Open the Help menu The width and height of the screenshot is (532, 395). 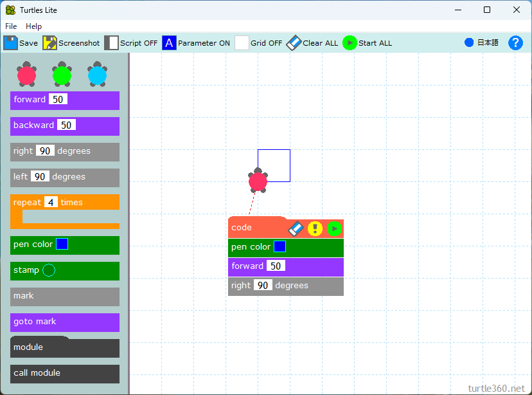point(33,26)
